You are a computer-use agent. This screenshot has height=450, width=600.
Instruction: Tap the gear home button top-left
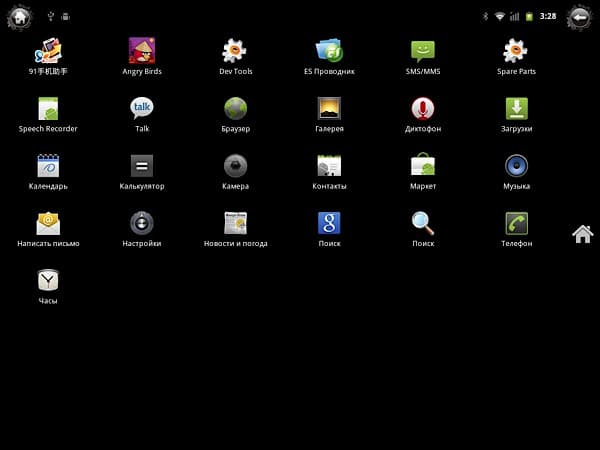(x=20, y=17)
